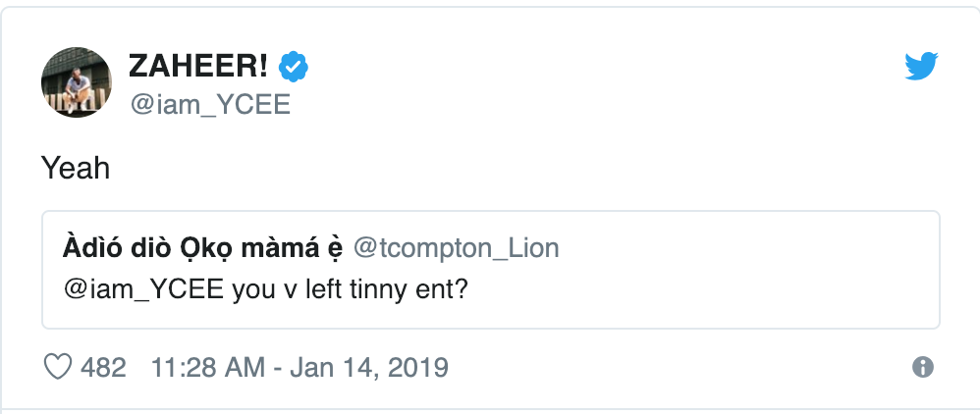Click the "Yeah" tweet text
This screenshot has width=980, height=414.
click(76, 169)
